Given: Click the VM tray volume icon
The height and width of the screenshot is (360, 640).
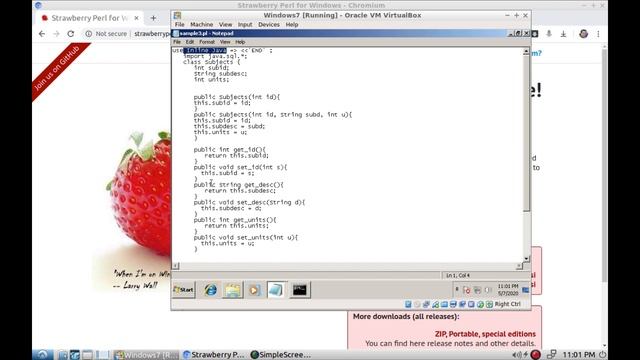Looking at the screenshot, I should coord(487,290).
